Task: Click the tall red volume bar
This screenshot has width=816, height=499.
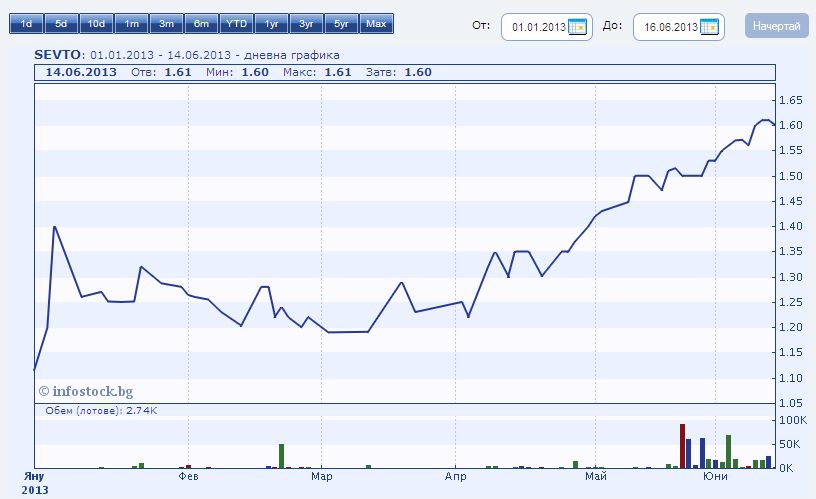Action: (x=682, y=446)
